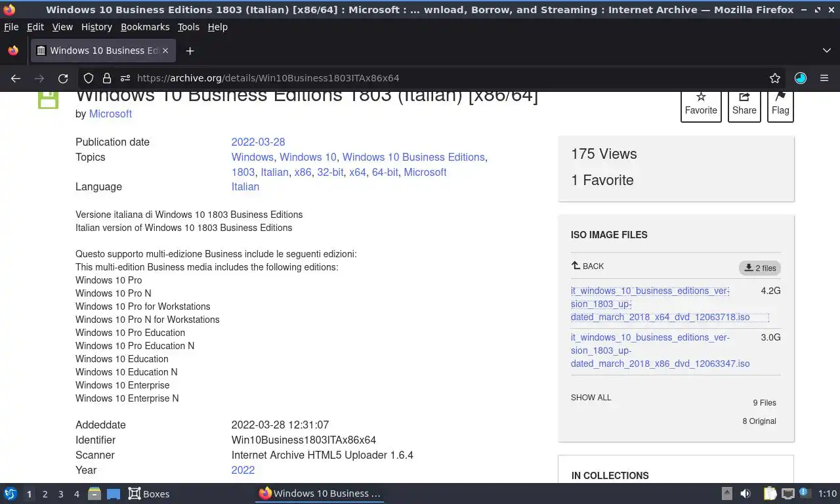The width and height of the screenshot is (840, 504).
Task: Open clipboard tray icon
Action: pyautogui.click(x=770, y=493)
